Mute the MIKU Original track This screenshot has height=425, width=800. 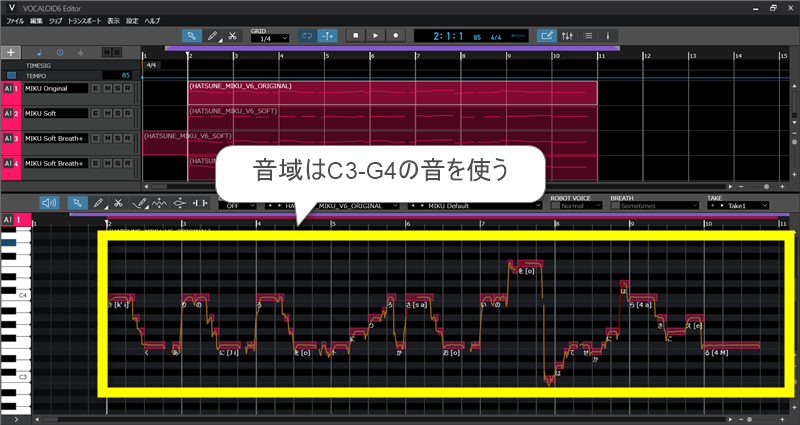pos(107,88)
